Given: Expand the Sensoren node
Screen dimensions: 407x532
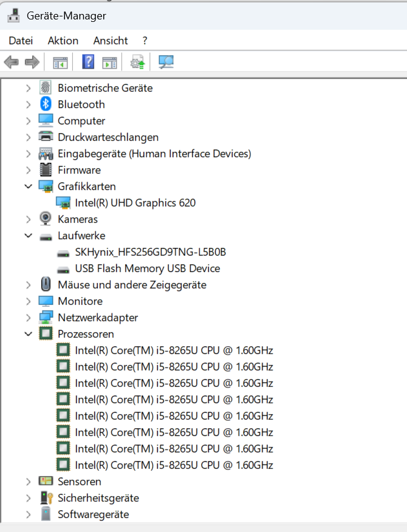Looking at the screenshot, I should coord(28,482).
